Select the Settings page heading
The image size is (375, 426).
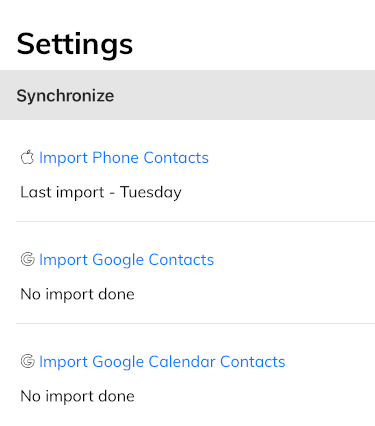(75, 44)
